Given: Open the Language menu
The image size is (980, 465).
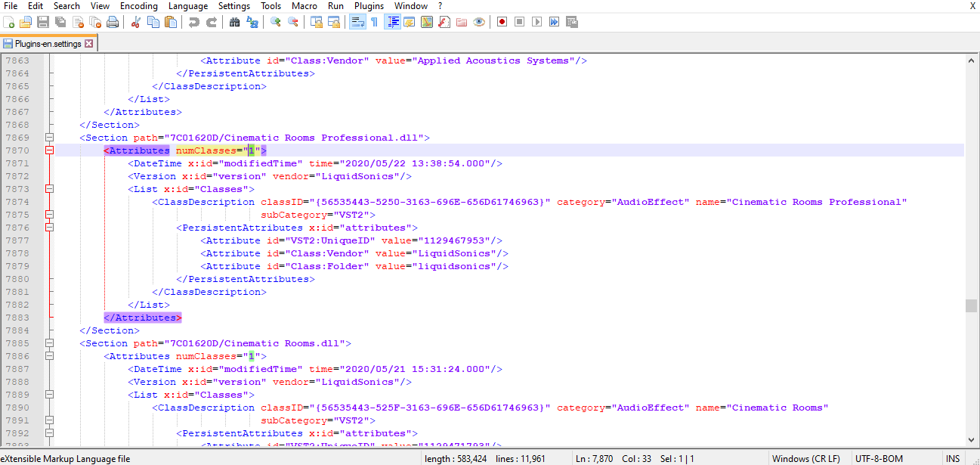Looking at the screenshot, I should click(188, 6).
